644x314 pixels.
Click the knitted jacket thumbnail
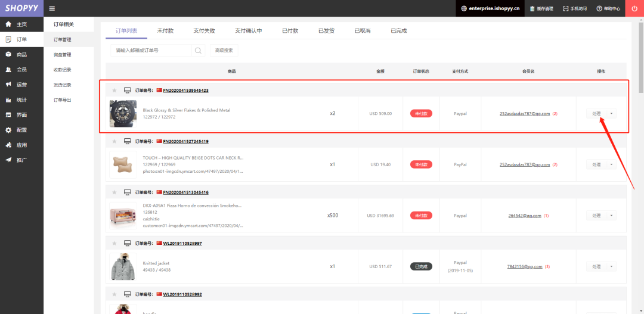[x=123, y=267]
